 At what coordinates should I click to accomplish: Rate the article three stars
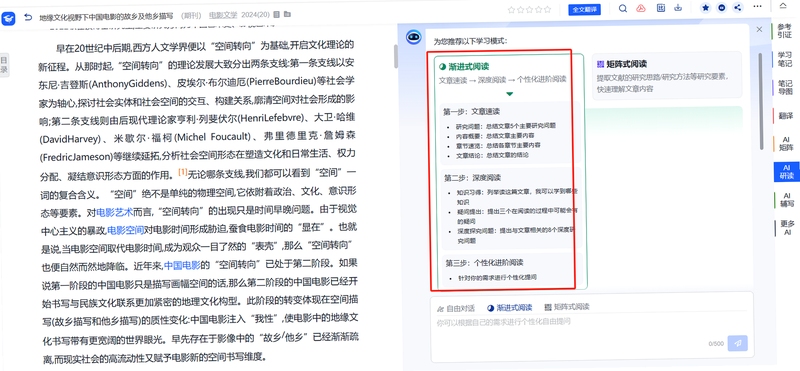530,9
